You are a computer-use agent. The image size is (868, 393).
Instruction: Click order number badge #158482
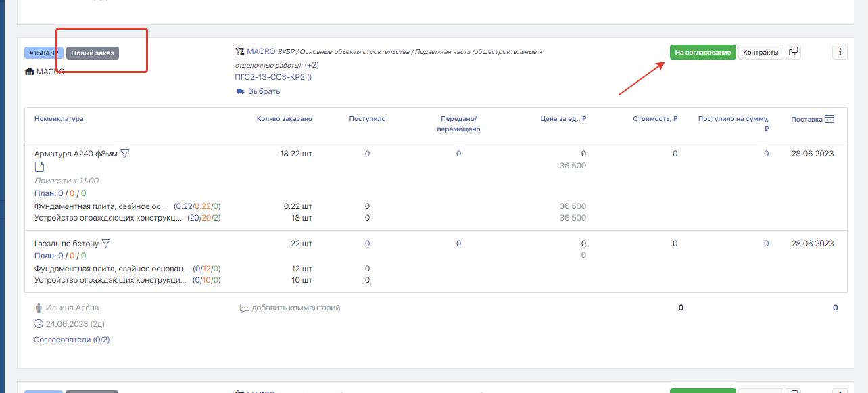[44, 53]
